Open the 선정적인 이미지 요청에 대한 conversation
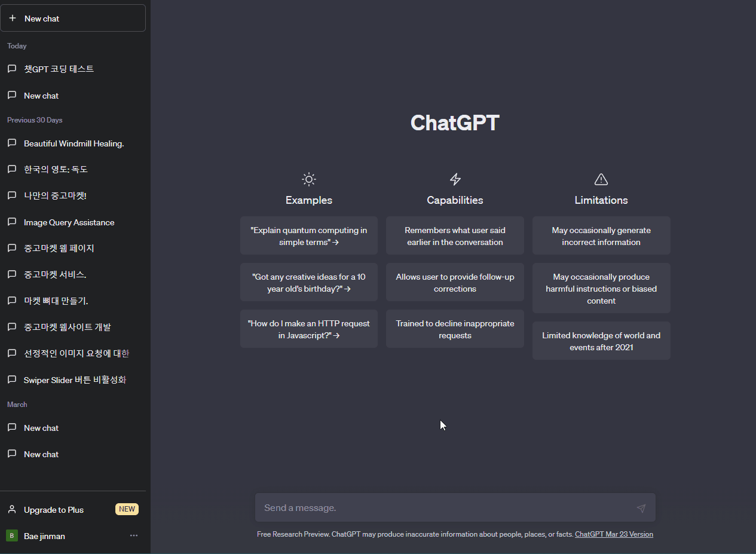The width and height of the screenshot is (756, 554). click(x=73, y=353)
